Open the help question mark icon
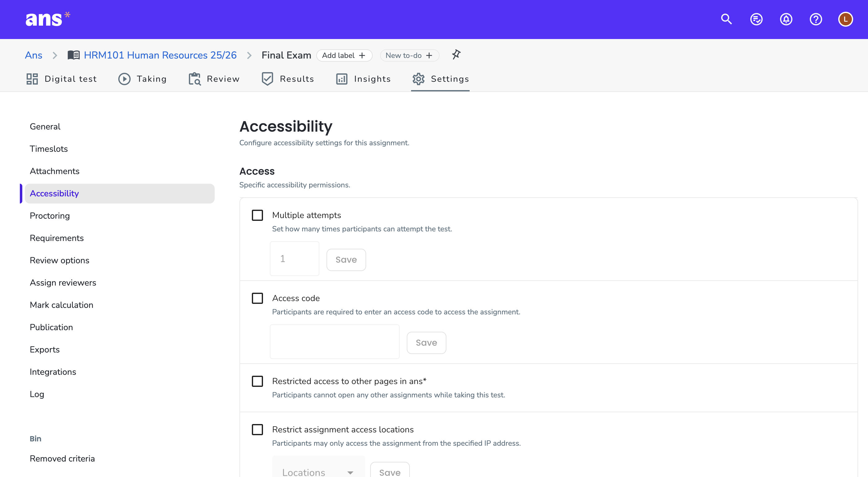Screen dimensions: 868x477 point(816,19)
